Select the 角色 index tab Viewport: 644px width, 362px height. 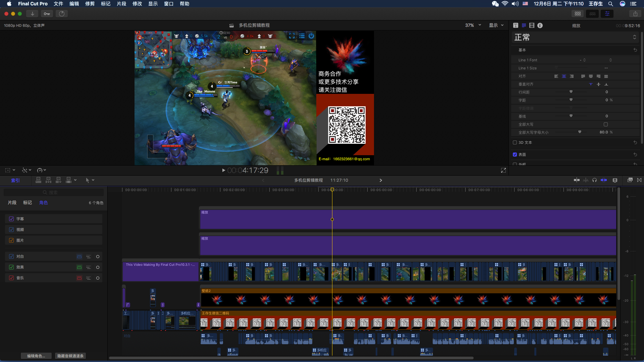44,203
